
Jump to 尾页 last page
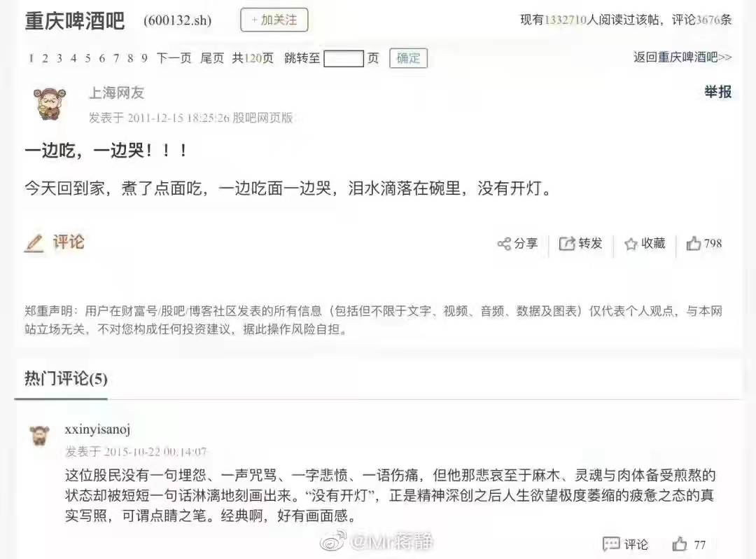(212, 58)
